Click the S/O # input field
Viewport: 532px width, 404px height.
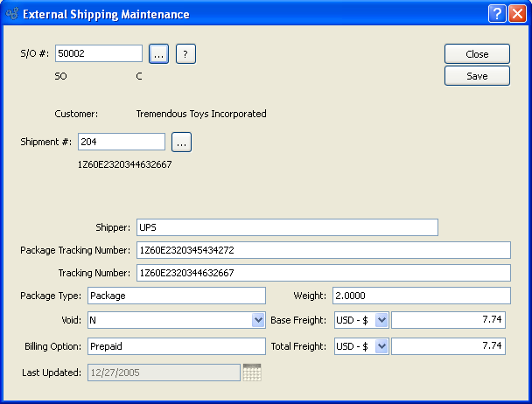[98, 53]
